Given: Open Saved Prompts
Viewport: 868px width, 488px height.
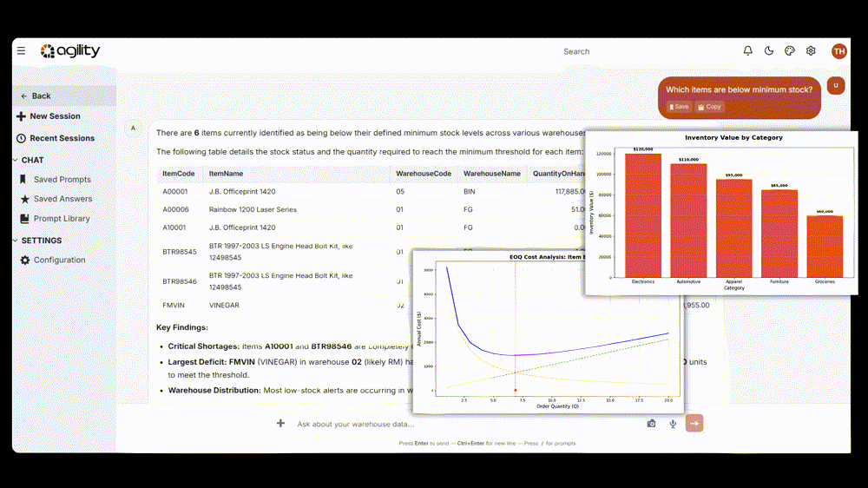Looking at the screenshot, I should point(56,180).
